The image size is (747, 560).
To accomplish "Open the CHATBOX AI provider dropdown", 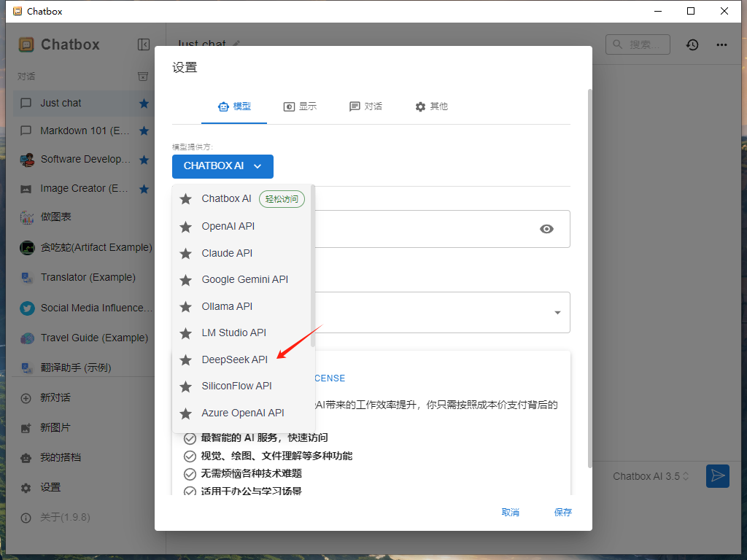I will click(x=222, y=166).
